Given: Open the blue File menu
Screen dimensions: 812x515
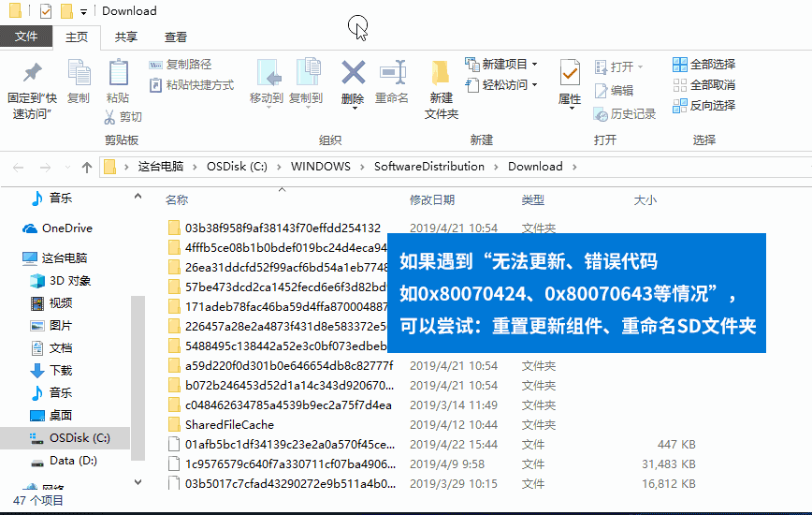Looking at the screenshot, I should click(26, 37).
